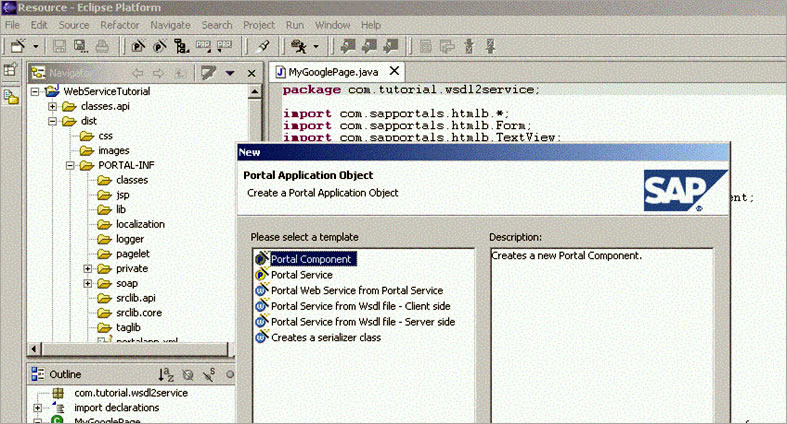Expand the private folder
Image resolution: width=787 pixels, height=424 pixels.
88,268
